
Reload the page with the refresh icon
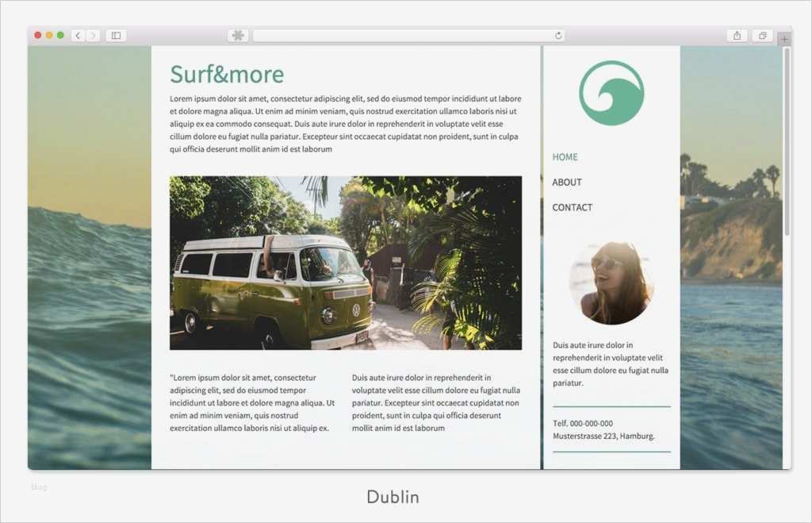point(558,35)
